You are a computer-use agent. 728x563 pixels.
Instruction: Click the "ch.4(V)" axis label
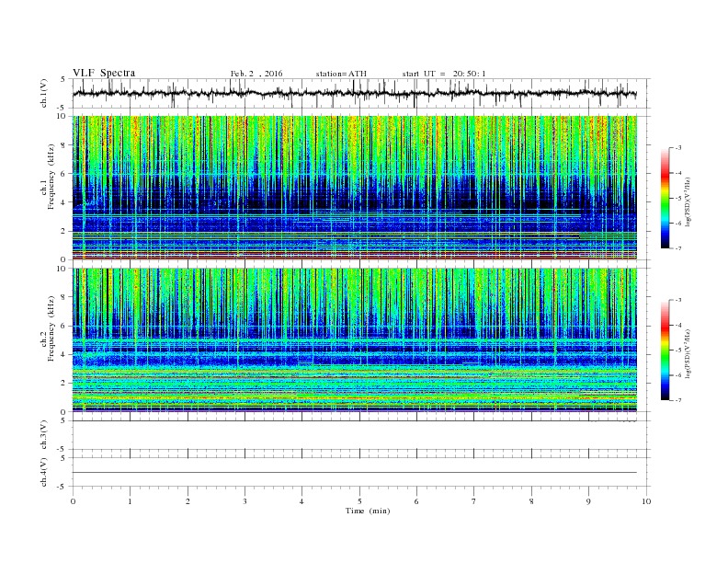tap(44, 472)
